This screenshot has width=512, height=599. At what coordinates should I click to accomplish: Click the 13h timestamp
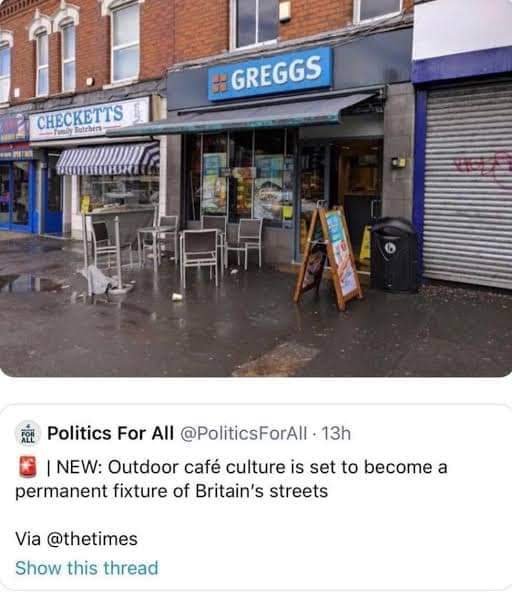[x=336, y=433]
